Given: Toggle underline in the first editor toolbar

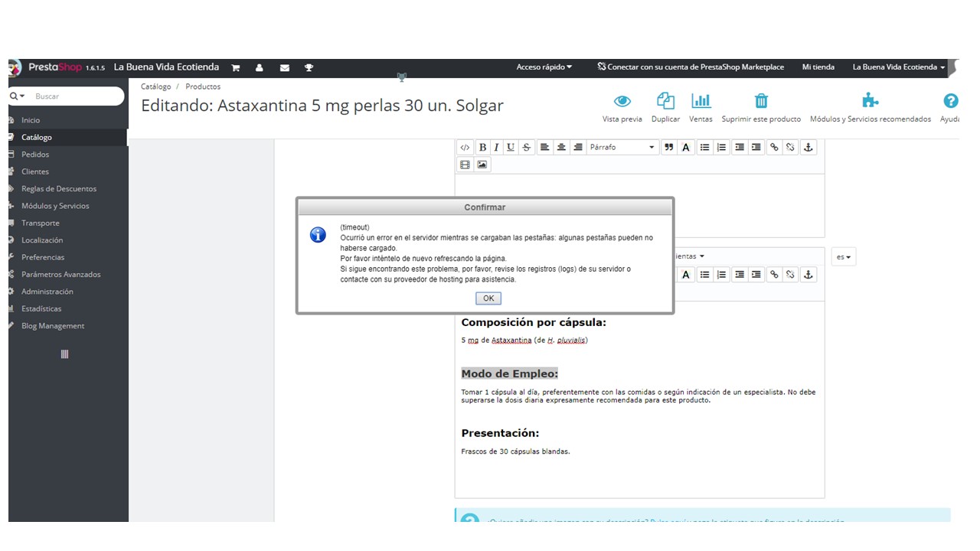Looking at the screenshot, I should 511,148.
